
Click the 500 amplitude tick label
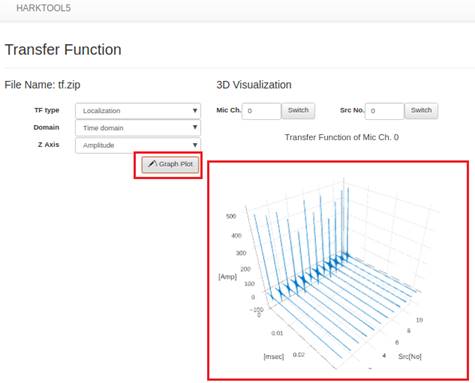231,216
